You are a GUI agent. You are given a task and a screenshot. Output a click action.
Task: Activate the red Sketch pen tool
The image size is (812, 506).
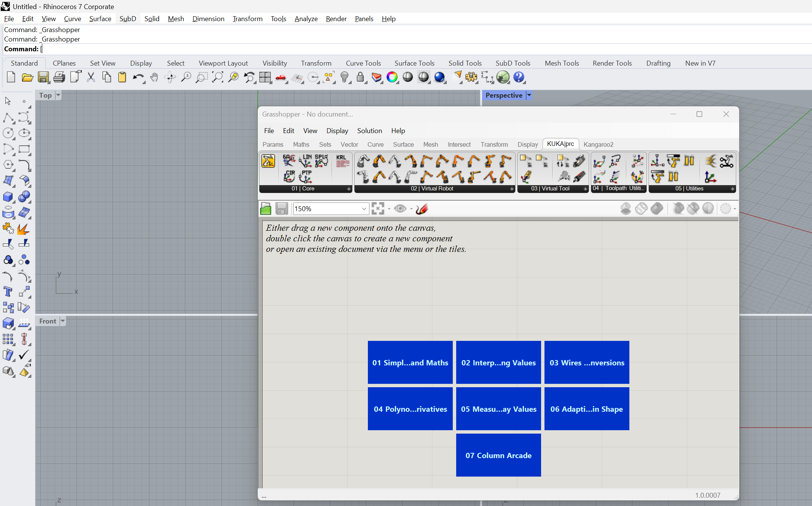[422, 209]
